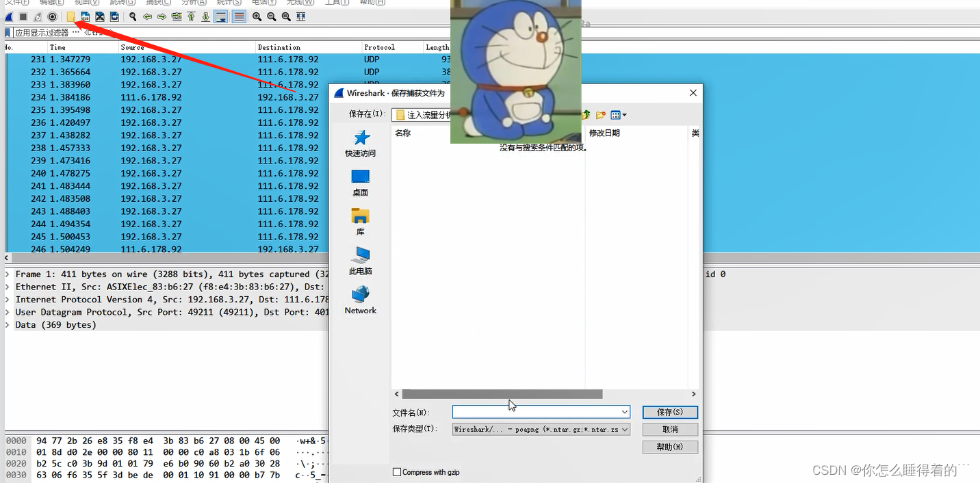980x483 pixels.
Task: Click into the file name input field
Action: click(x=537, y=412)
